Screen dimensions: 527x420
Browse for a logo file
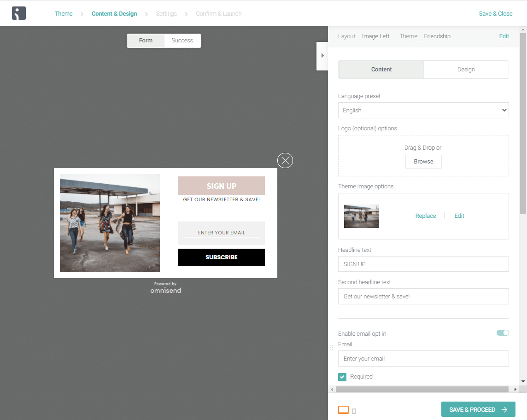423,162
